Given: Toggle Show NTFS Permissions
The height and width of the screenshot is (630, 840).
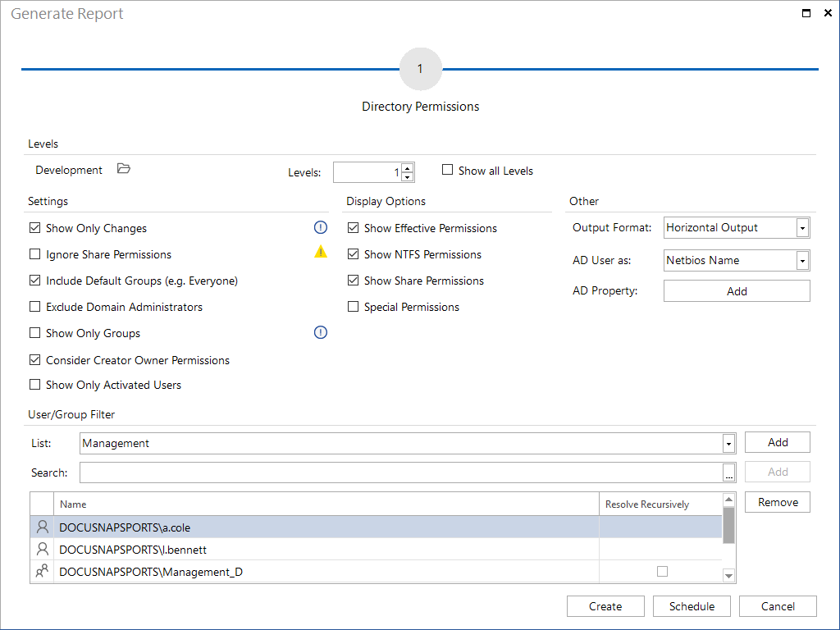Looking at the screenshot, I should pos(353,254).
